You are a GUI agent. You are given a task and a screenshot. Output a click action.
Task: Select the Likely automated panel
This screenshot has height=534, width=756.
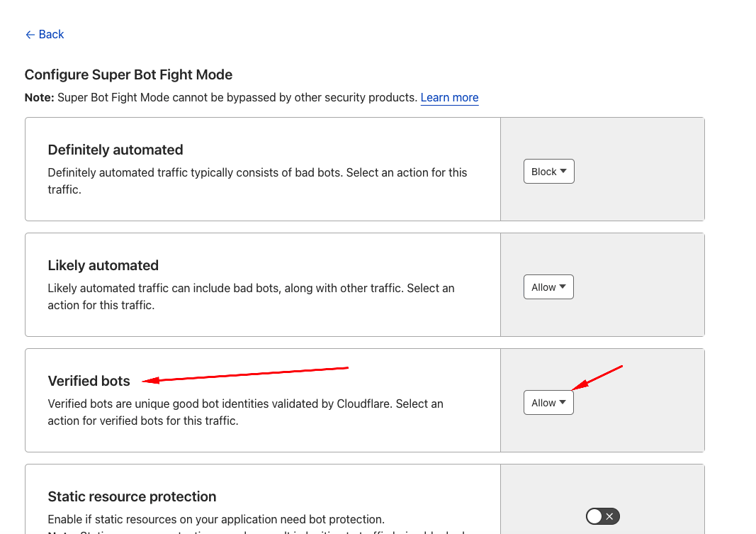click(x=262, y=284)
